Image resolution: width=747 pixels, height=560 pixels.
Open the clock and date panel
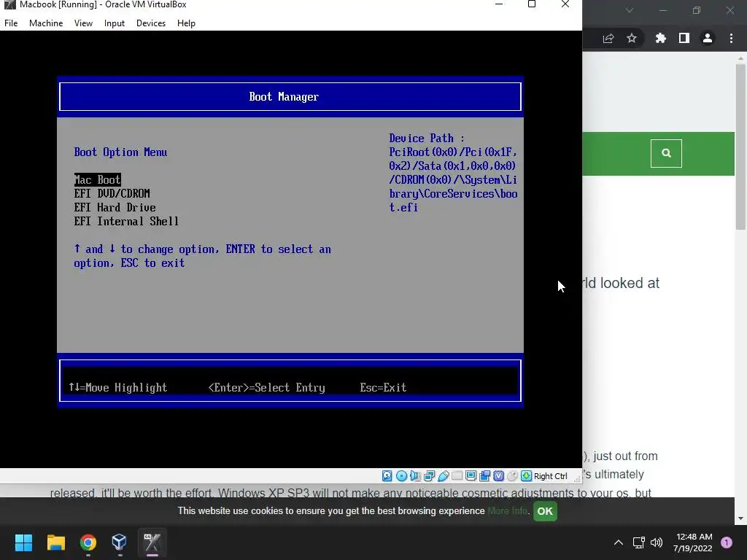click(694, 542)
